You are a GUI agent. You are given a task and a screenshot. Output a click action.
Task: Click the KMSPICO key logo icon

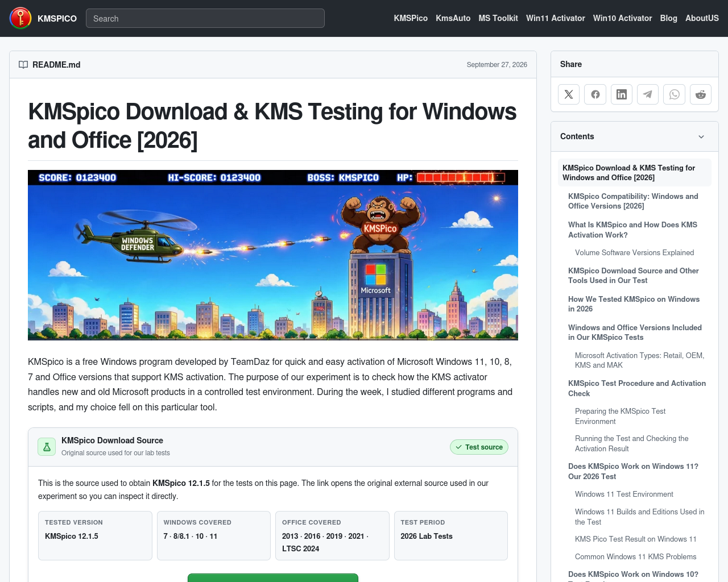(x=20, y=18)
